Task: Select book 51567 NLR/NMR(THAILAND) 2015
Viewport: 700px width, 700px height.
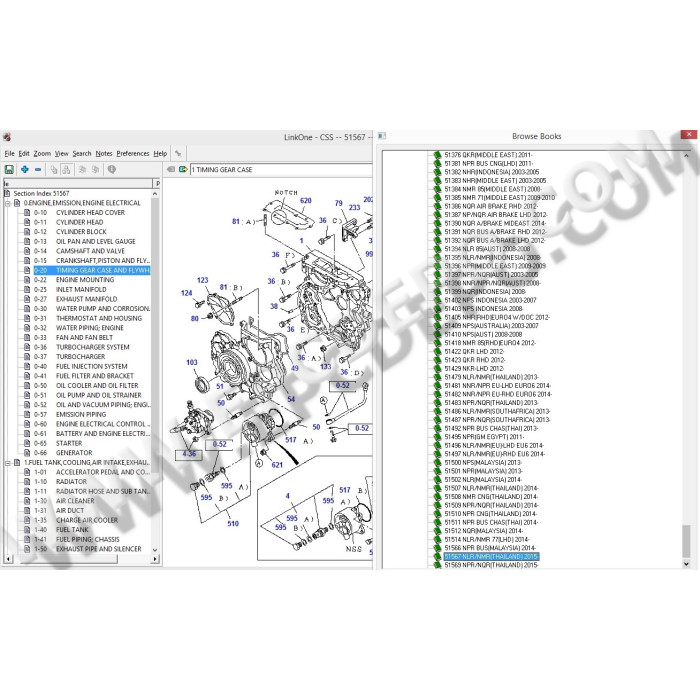Action: pyautogui.click(x=491, y=557)
